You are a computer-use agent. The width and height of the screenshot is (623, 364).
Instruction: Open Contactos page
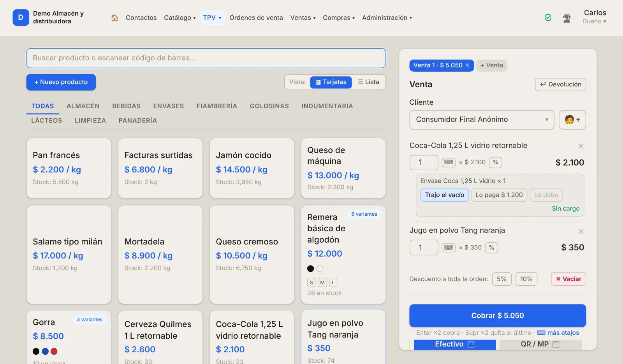pos(141,18)
